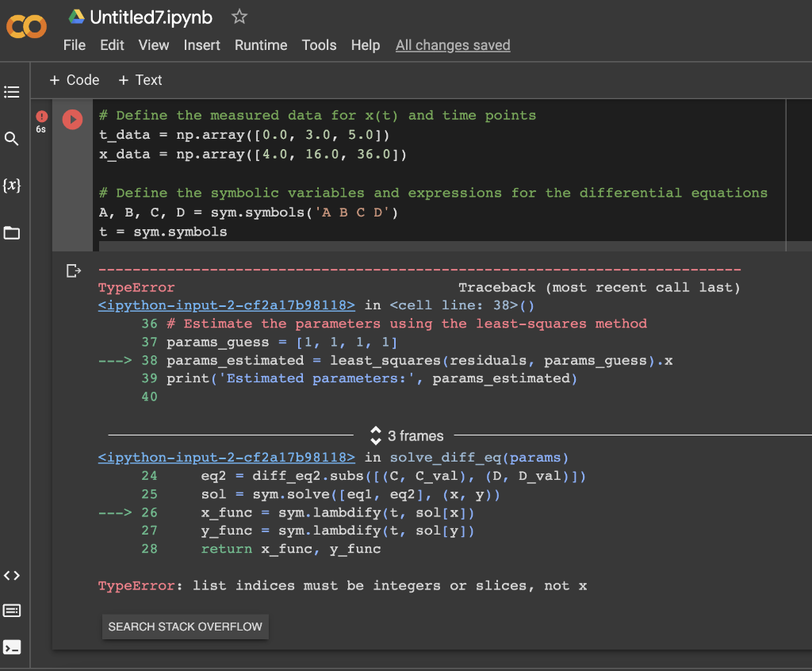Open the command palette icon
Image resolution: width=812 pixels, height=671 pixels.
[x=12, y=611]
